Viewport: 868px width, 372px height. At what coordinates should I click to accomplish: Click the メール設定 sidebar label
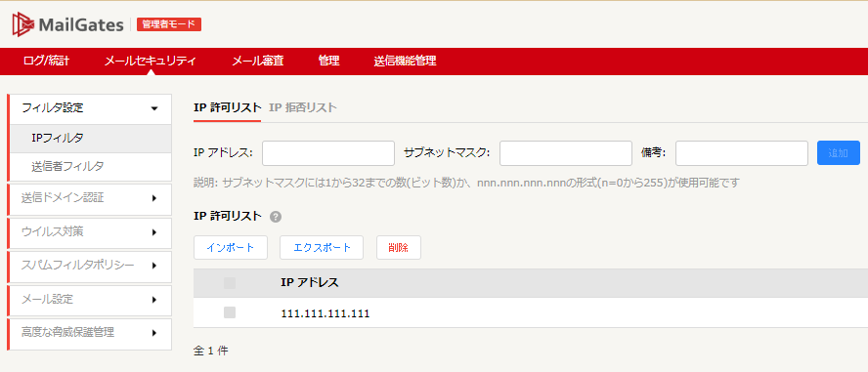47,300
